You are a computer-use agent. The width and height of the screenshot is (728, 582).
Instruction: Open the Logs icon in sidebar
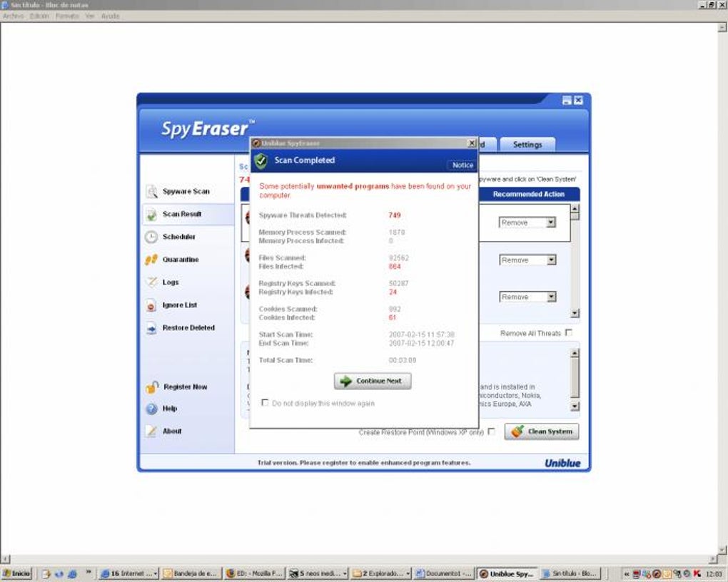(151, 282)
